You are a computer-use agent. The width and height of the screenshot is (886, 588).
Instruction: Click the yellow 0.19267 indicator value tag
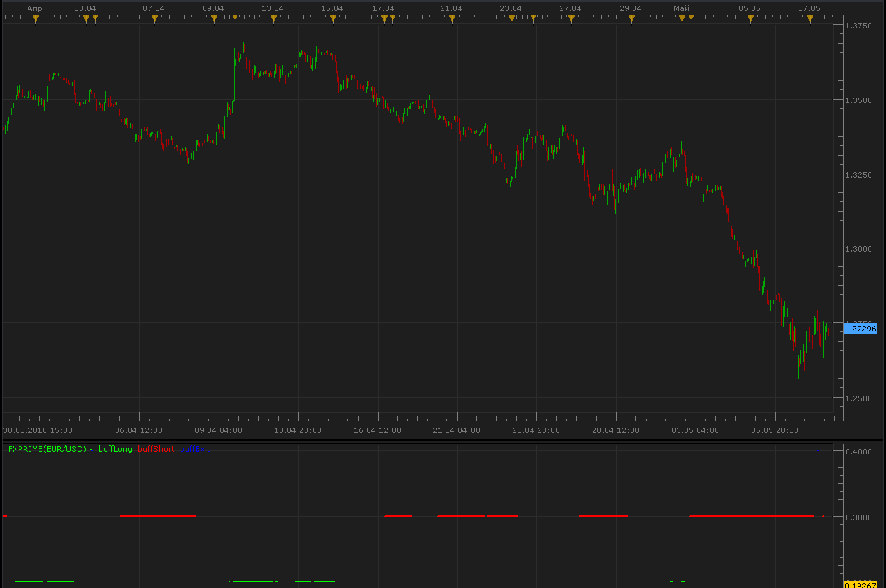tap(860, 585)
